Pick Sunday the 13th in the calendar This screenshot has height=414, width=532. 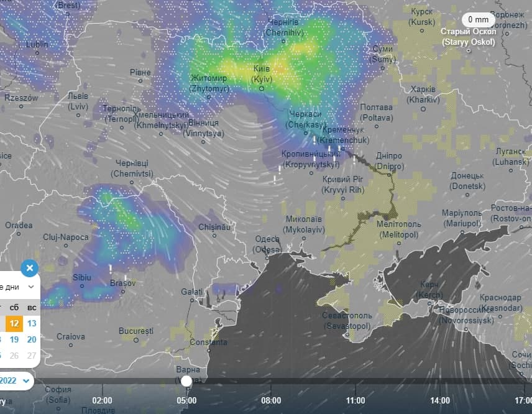pyautogui.click(x=32, y=323)
